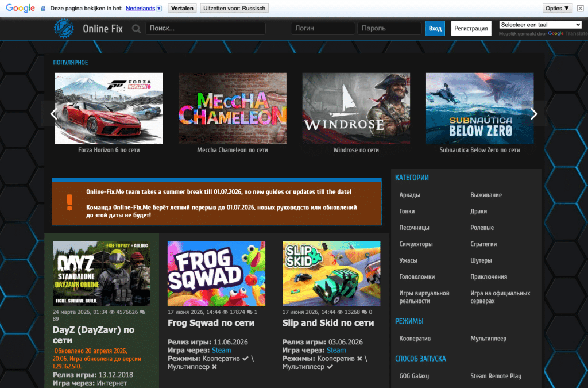This screenshot has height=388, width=588.
Task: Click 'Forza Horizon 6 по сети' caption
Action: (109, 150)
